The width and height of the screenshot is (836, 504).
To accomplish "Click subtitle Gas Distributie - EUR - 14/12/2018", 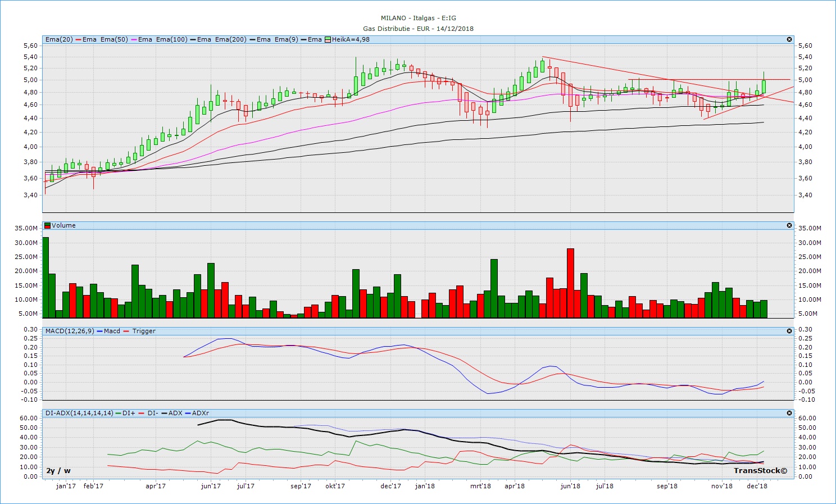I will pyautogui.click(x=418, y=28).
